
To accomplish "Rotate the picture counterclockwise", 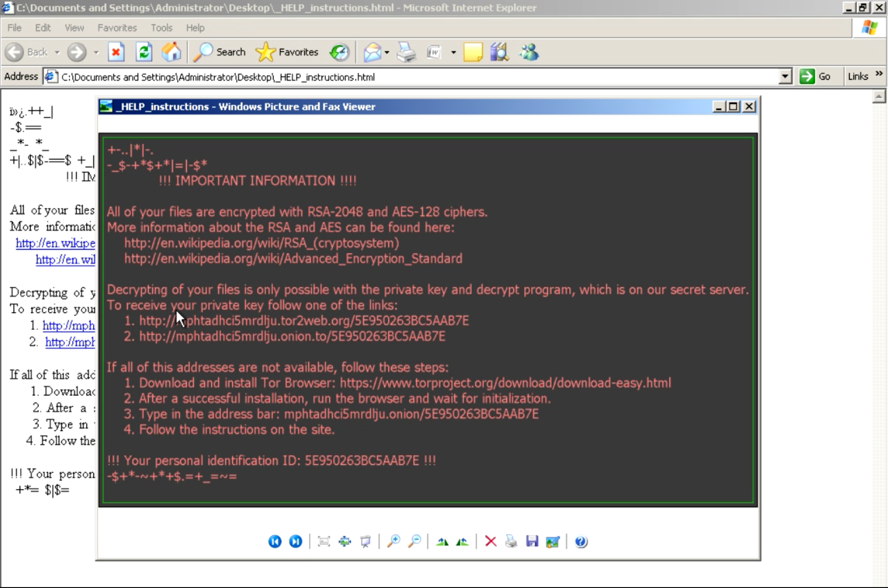I will (x=462, y=541).
